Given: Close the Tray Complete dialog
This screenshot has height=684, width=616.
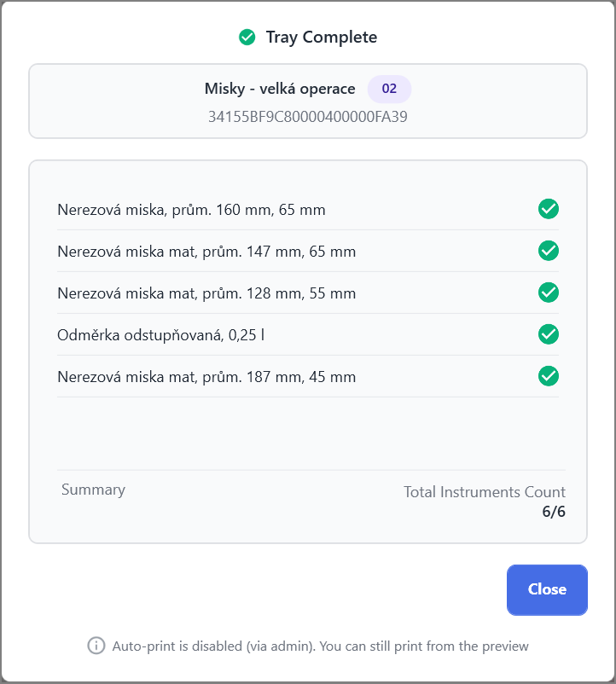Looking at the screenshot, I should coord(547,590).
